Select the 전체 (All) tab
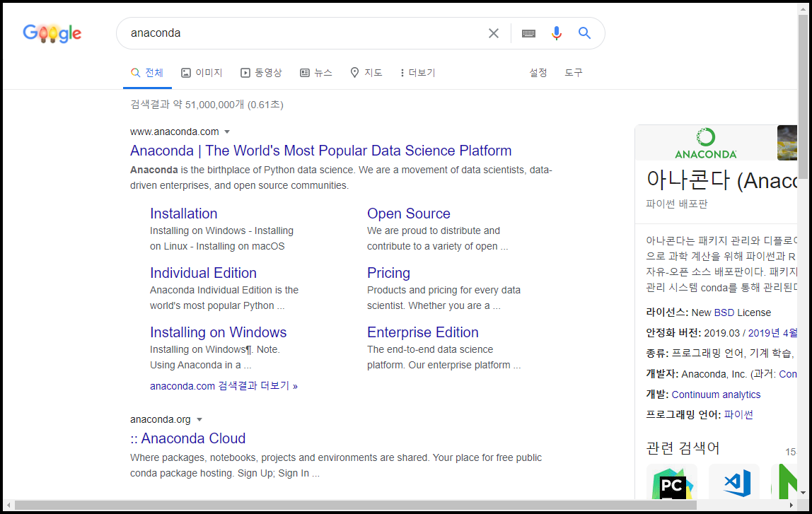 point(147,73)
